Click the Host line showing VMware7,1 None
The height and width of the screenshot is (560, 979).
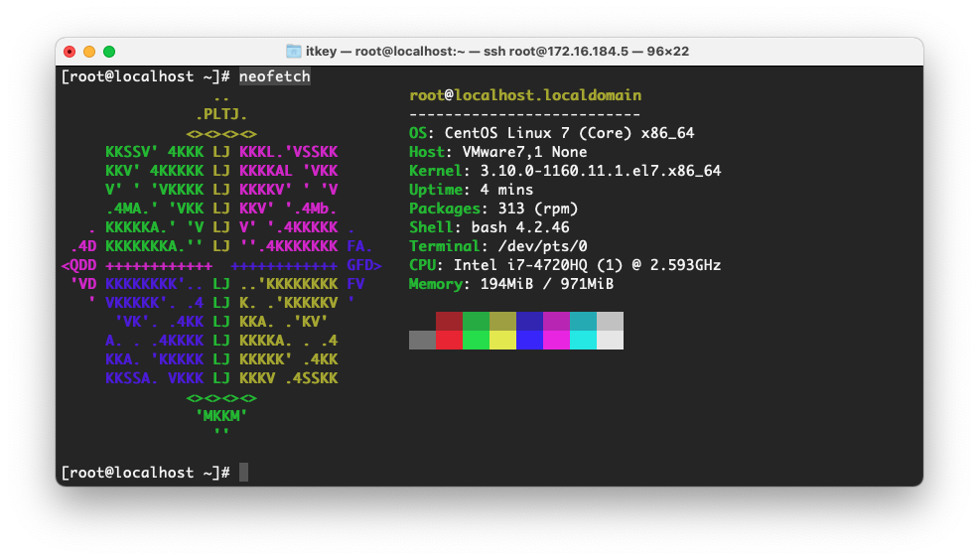click(497, 152)
